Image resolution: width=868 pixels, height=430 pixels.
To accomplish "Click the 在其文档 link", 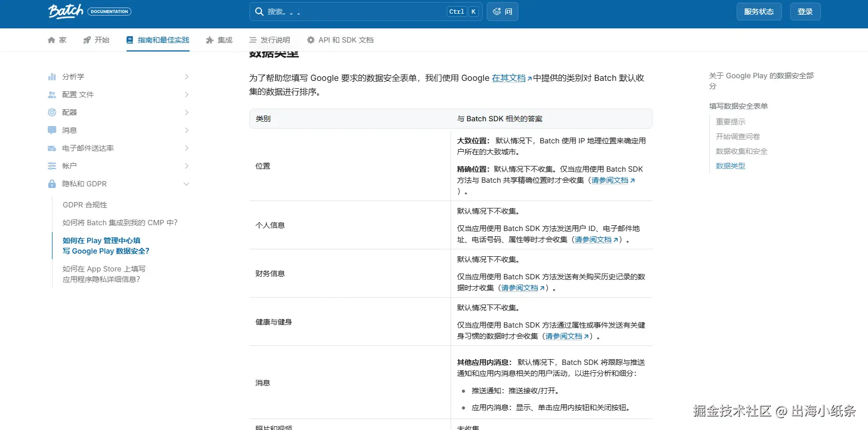I will coord(509,78).
